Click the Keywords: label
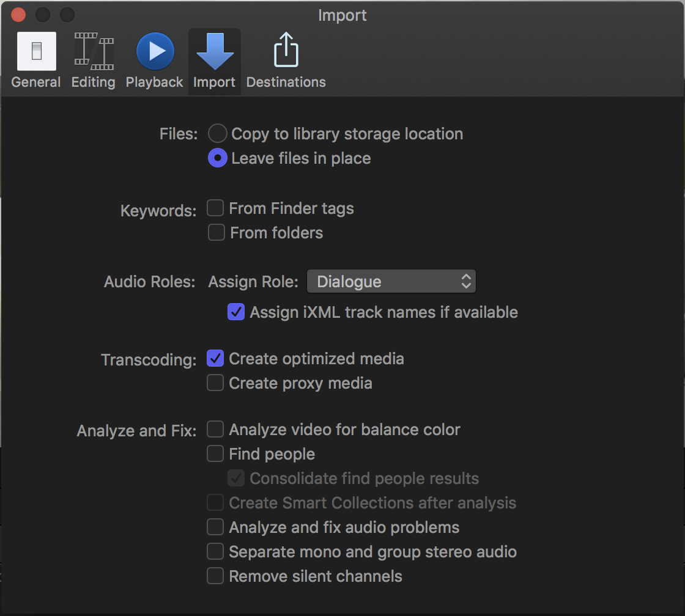The width and height of the screenshot is (685, 616). pyautogui.click(x=158, y=211)
